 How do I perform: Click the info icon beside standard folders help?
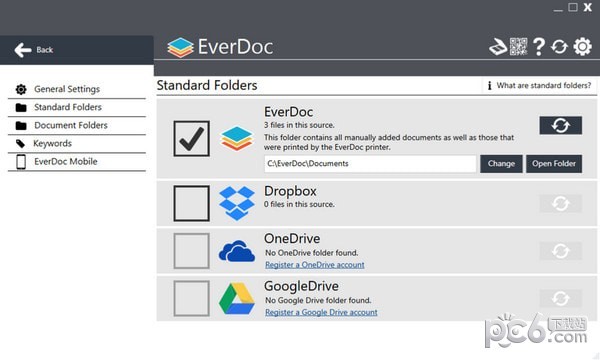(x=489, y=86)
